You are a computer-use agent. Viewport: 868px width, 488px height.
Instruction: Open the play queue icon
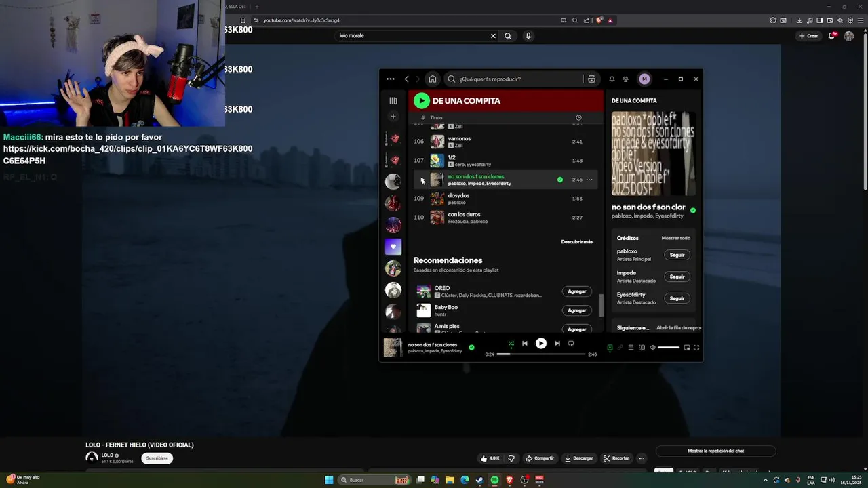tap(631, 348)
